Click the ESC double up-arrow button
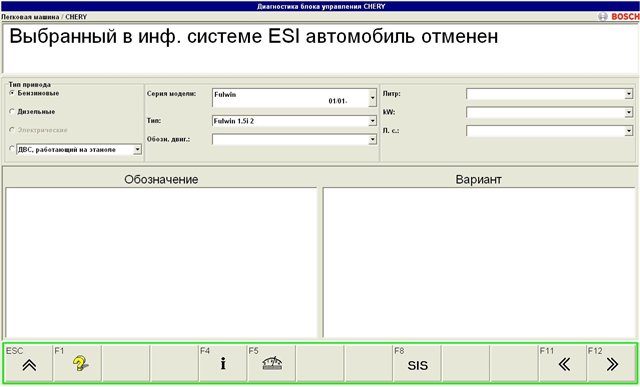 [x=29, y=363]
